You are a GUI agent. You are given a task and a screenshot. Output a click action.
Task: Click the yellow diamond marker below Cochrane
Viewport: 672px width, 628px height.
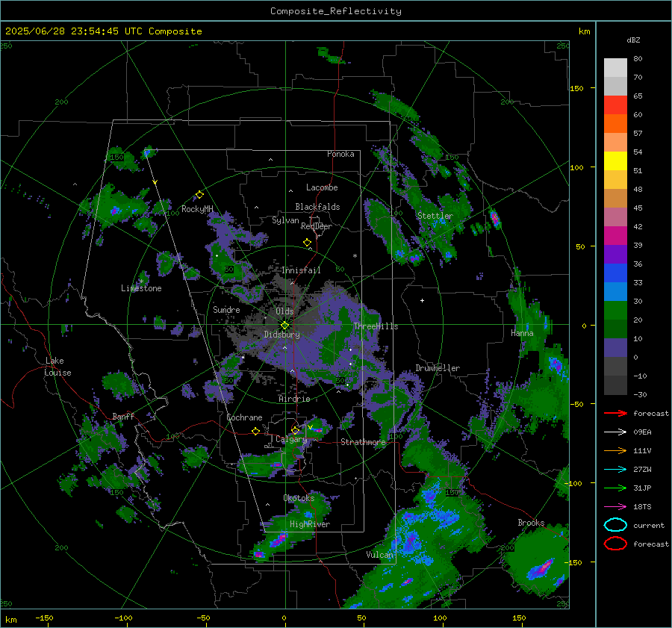point(256,431)
